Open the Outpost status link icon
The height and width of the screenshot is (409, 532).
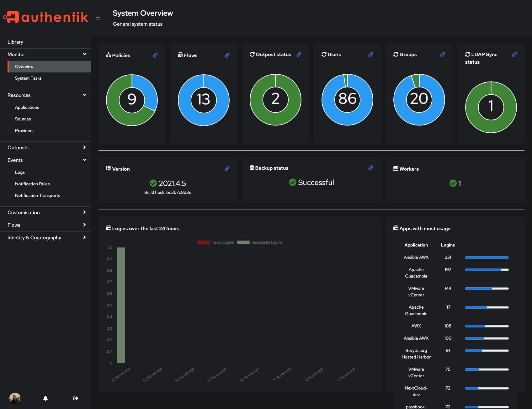coord(299,54)
